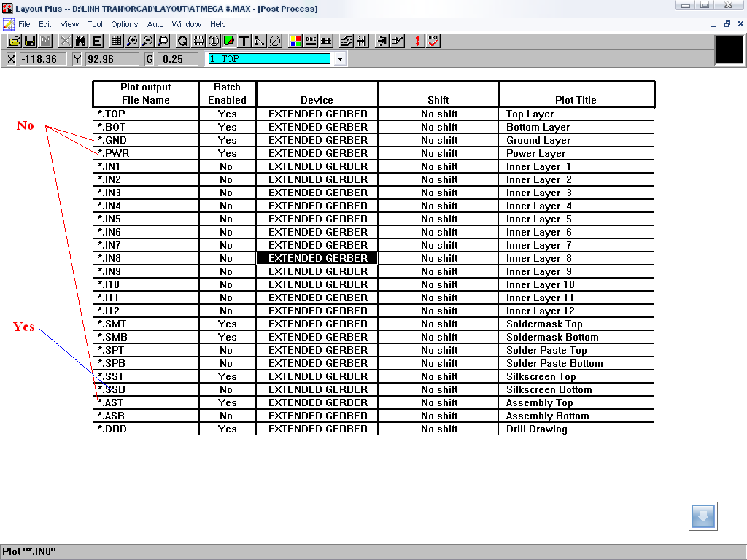Click the E edit toolbar icon
Image resolution: width=747 pixels, height=560 pixels.
[x=96, y=42]
